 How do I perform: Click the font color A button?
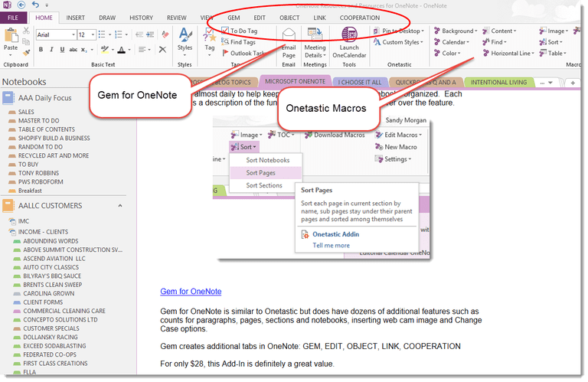pyautogui.click(x=122, y=49)
